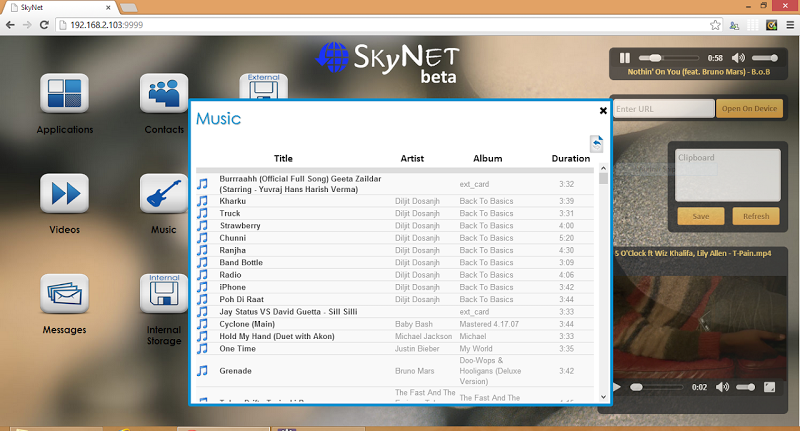Play the song Radio

click(230, 274)
